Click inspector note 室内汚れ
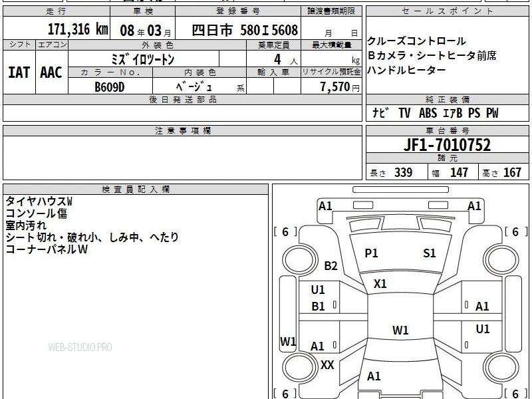532x399 pixels. pos(26,225)
